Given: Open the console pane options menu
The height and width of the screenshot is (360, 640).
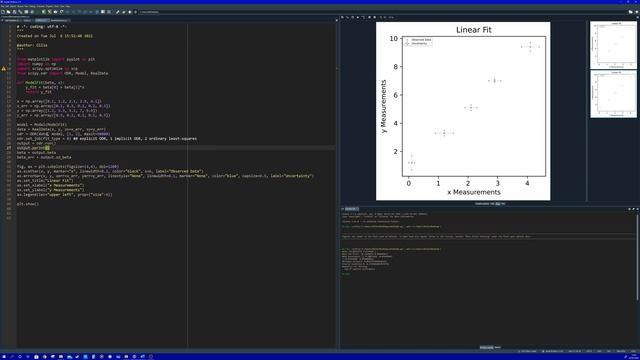Looking at the screenshot, I should coord(637,209).
